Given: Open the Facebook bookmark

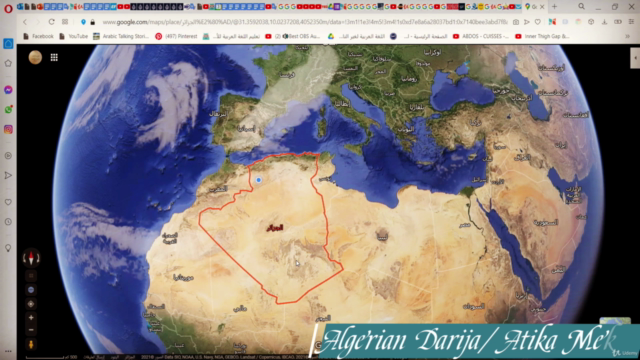Looking at the screenshot, I should [38, 36].
